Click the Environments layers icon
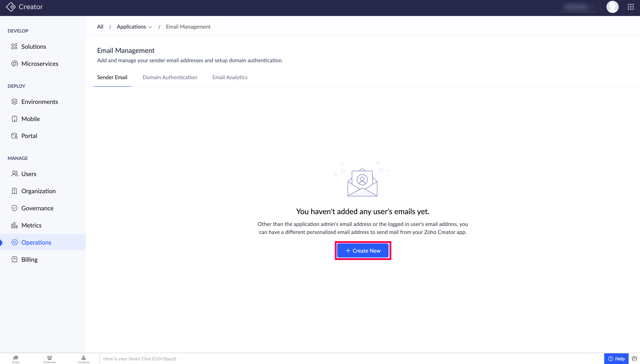 tap(14, 102)
